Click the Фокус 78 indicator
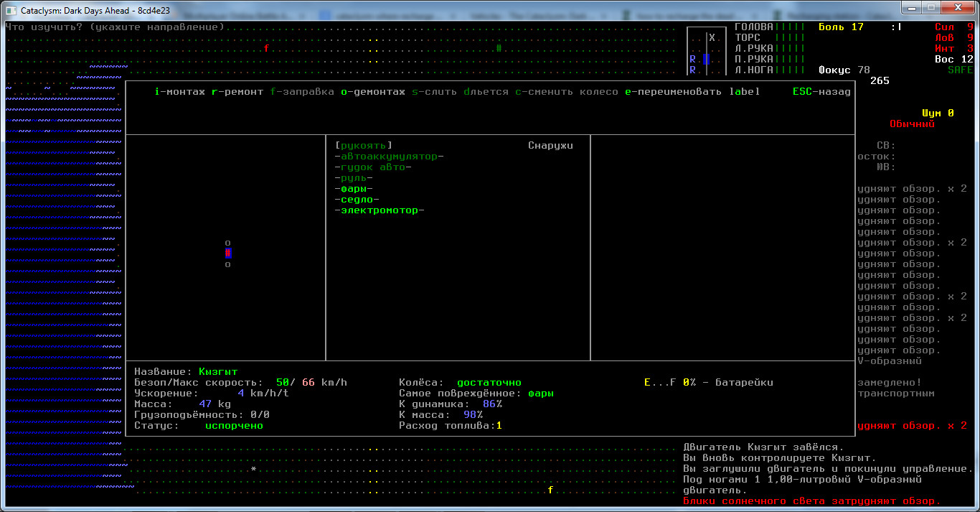980x512 pixels. tap(844, 70)
